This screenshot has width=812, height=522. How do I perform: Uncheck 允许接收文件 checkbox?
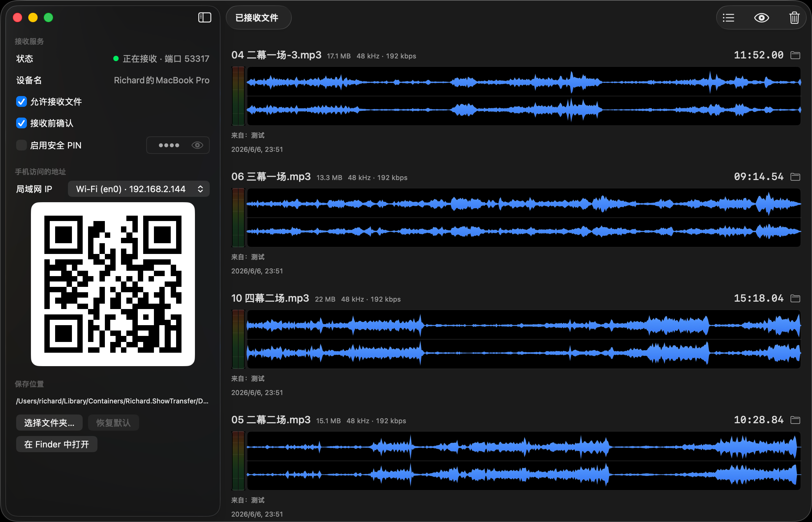click(22, 102)
